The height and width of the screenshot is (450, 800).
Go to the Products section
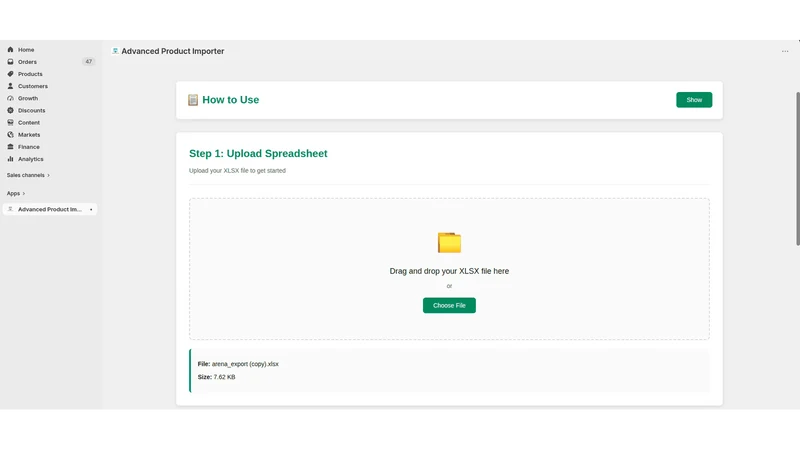pyautogui.click(x=30, y=74)
